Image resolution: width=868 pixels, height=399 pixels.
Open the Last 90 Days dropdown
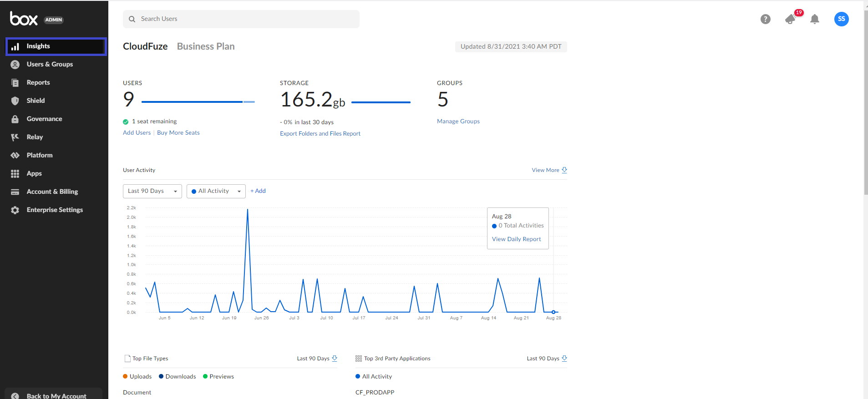tap(152, 191)
